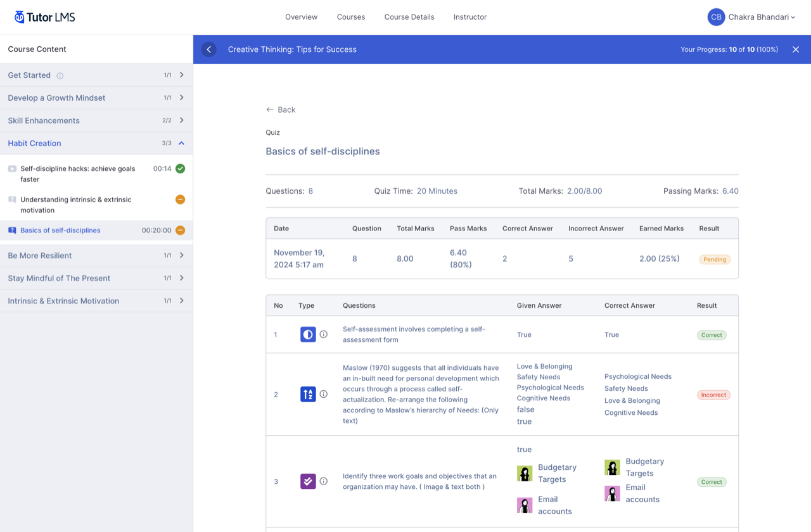Click the Back link above the quiz title
Screen dimensions: 811x532
coord(281,110)
